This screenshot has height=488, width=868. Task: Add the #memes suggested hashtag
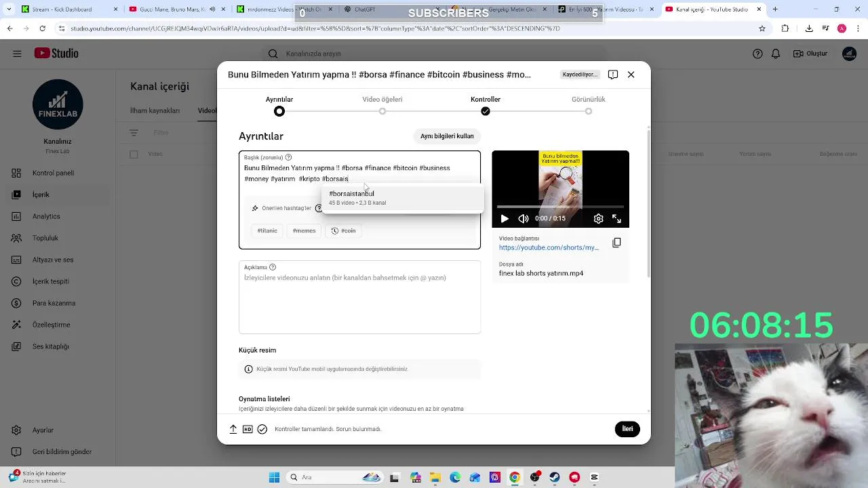[x=304, y=230]
